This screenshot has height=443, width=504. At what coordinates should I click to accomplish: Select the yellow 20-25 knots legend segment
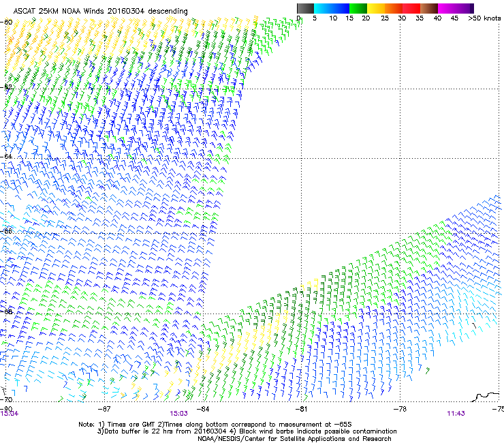tap(376, 8)
